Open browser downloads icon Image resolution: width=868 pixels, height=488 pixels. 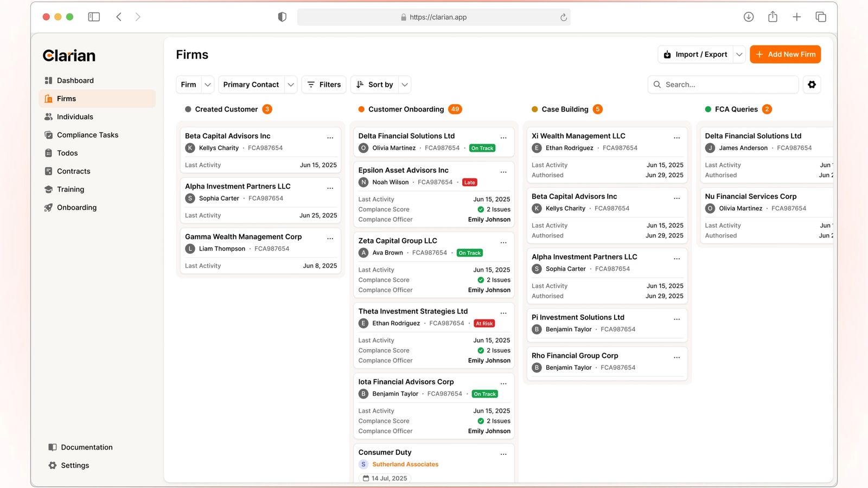tap(749, 17)
